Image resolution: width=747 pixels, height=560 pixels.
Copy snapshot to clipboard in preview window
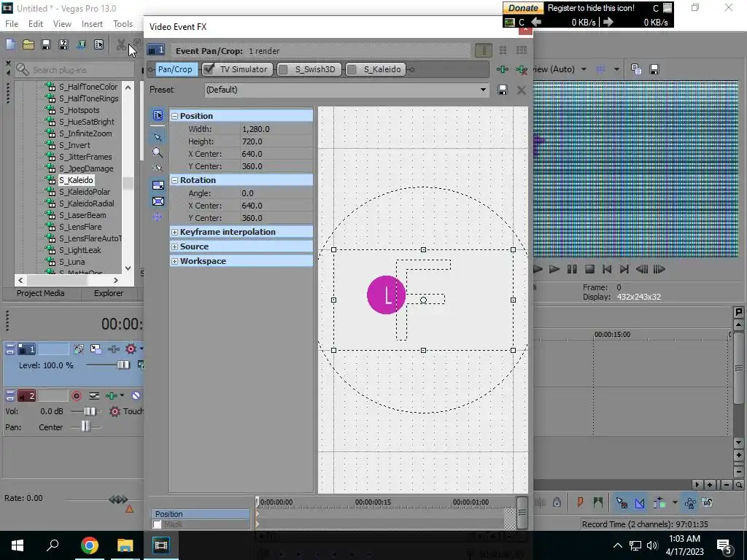(x=636, y=69)
